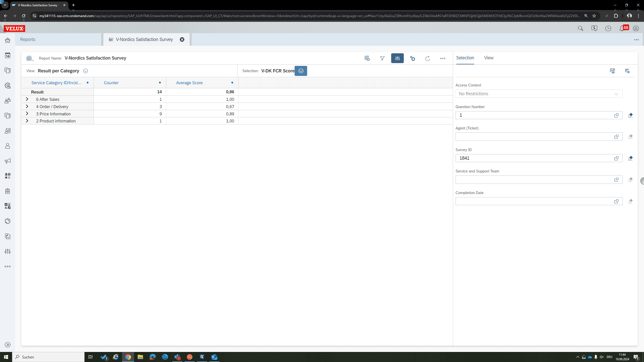Open the report toolbar ellipsis menu
Screen dimensions: 644x362
click(443, 58)
